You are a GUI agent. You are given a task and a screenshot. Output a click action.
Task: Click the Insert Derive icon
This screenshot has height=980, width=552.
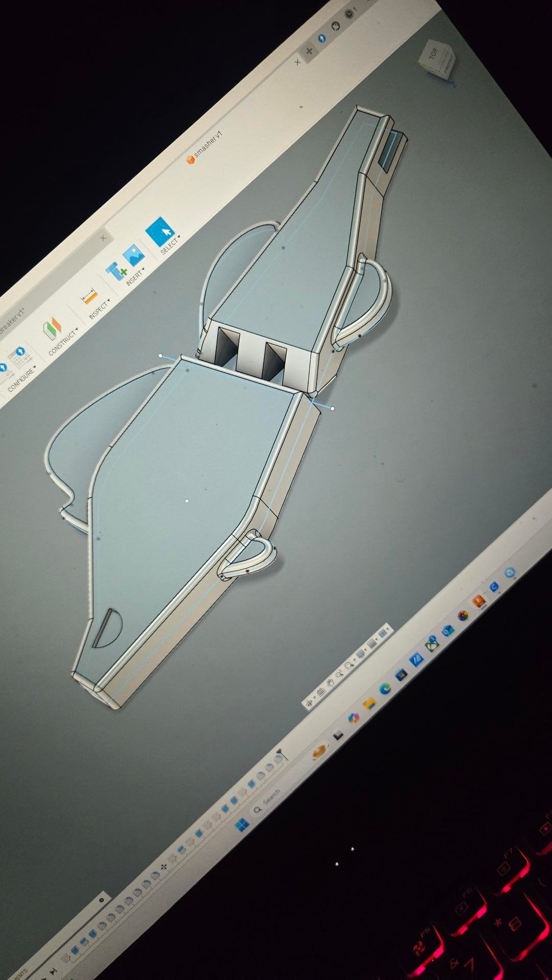(116, 271)
